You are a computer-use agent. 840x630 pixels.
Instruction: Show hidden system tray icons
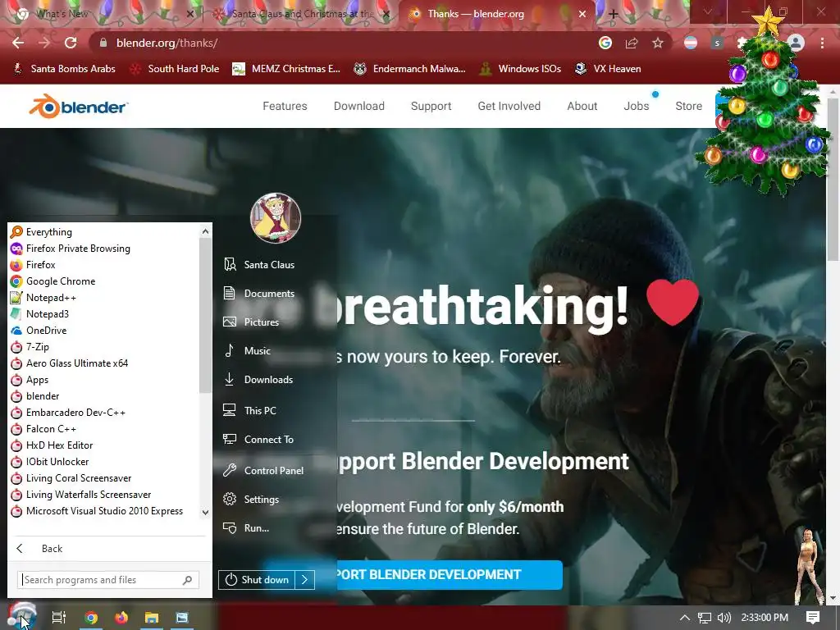685,618
